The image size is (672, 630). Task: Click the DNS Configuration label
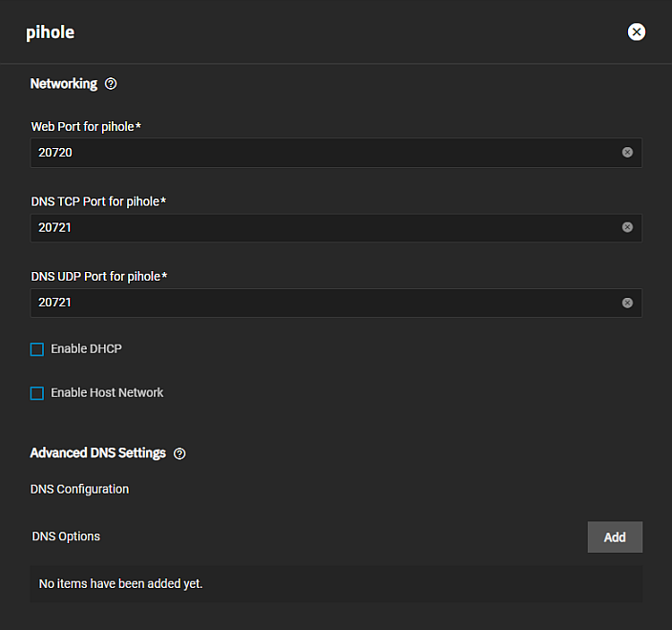pos(79,489)
